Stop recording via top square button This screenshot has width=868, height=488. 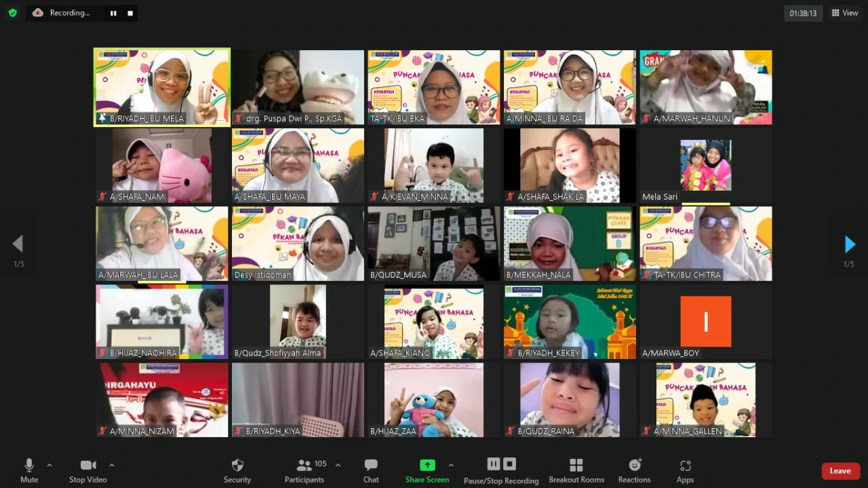(130, 13)
